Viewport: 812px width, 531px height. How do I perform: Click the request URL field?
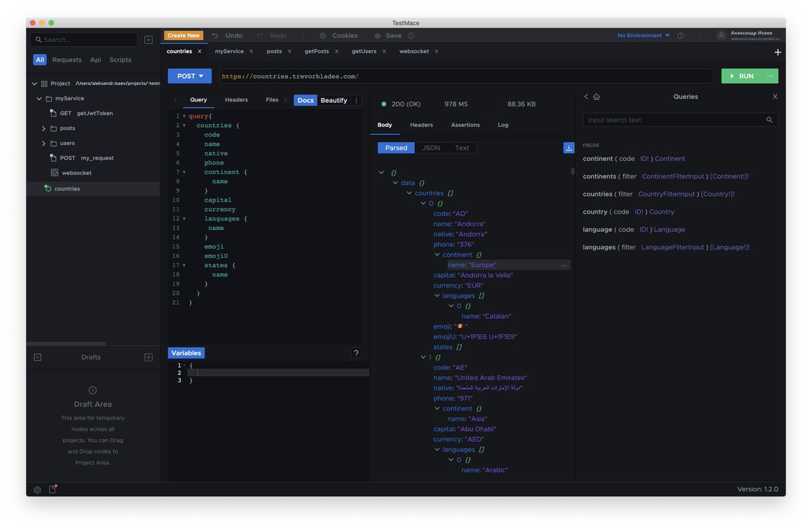466,76
